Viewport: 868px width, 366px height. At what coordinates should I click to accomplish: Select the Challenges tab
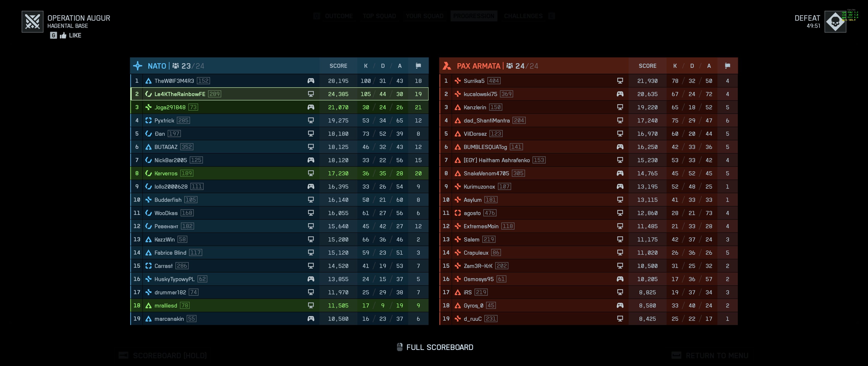tap(523, 16)
